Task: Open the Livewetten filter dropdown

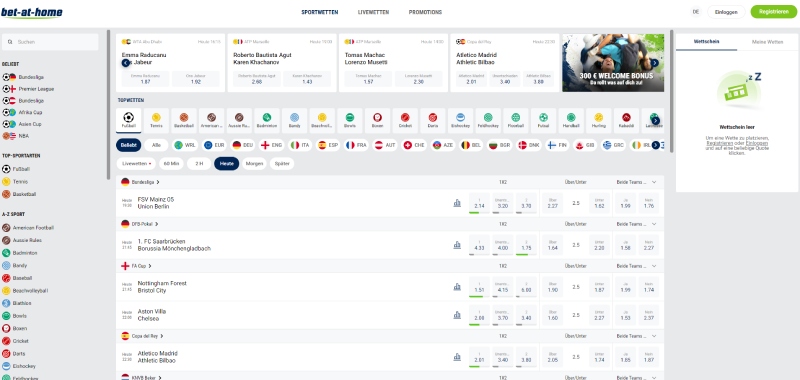Action: [x=136, y=164]
